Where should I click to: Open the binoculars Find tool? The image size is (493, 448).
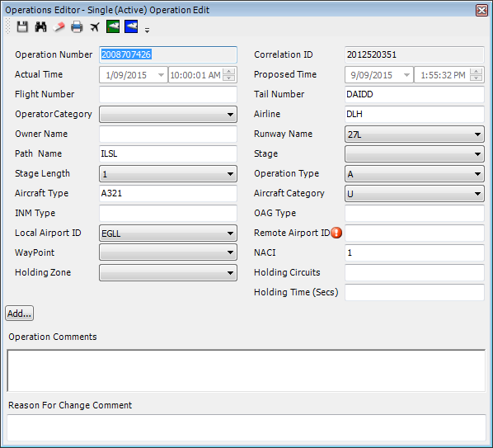[40, 27]
